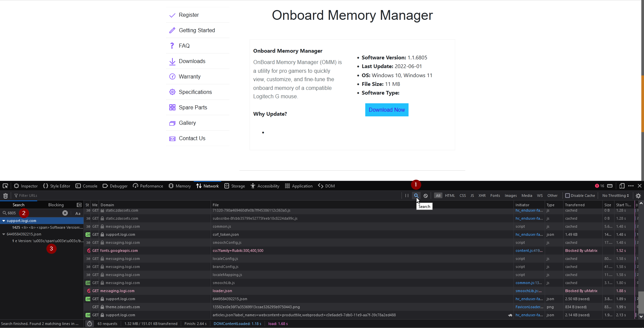The width and height of the screenshot is (644, 328).
Task: Clear the 6805 search query with X icon
Action: click(65, 213)
